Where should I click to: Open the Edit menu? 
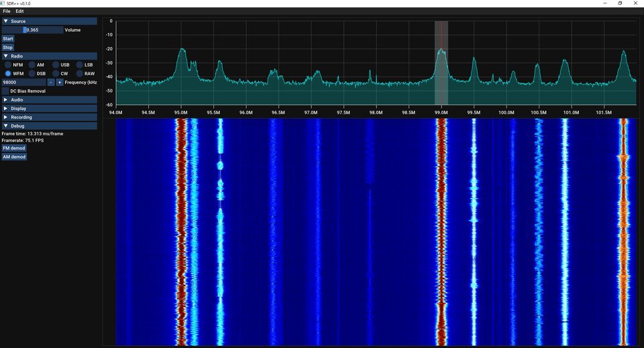pyautogui.click(x=19, y=11)
